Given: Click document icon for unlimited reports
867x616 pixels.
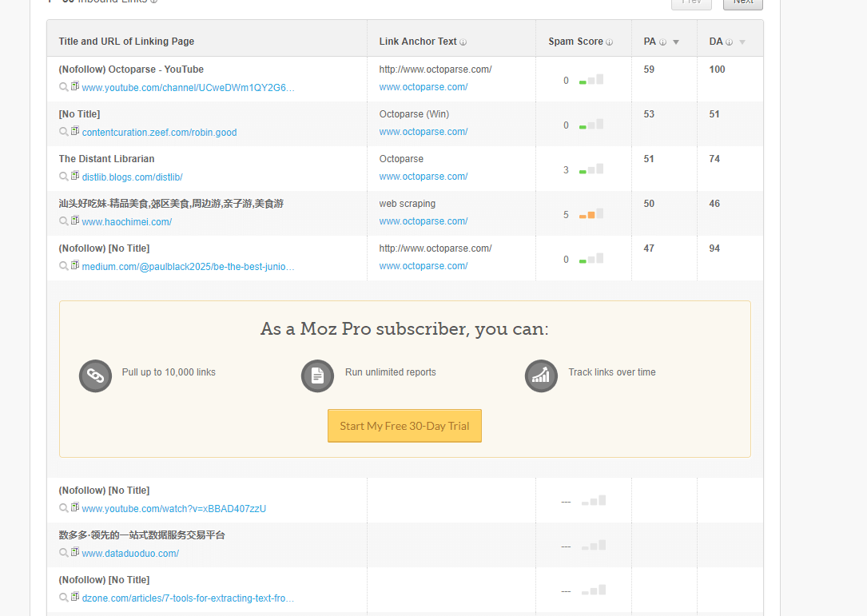Looking at the screenshot, I should point(317,376).
